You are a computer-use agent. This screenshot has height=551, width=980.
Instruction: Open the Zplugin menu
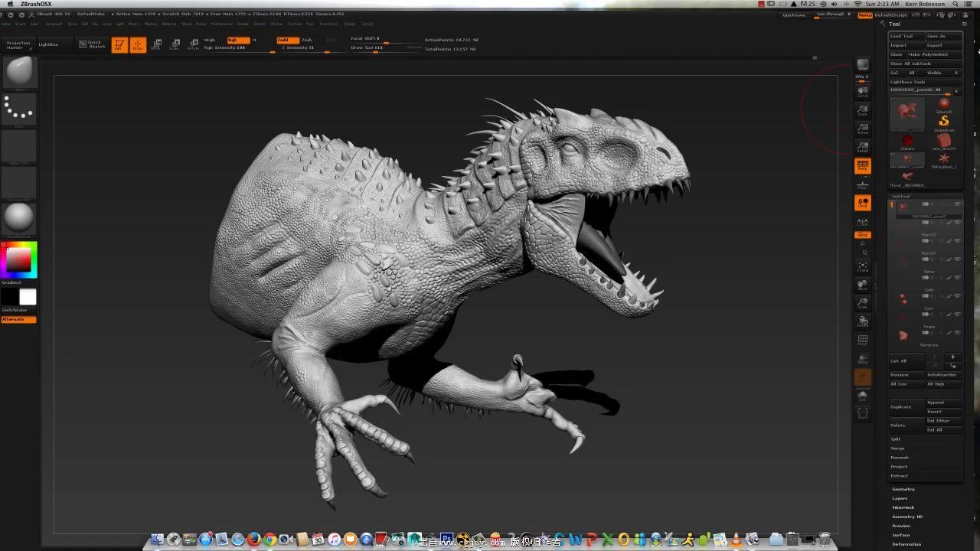pos(350,24)
